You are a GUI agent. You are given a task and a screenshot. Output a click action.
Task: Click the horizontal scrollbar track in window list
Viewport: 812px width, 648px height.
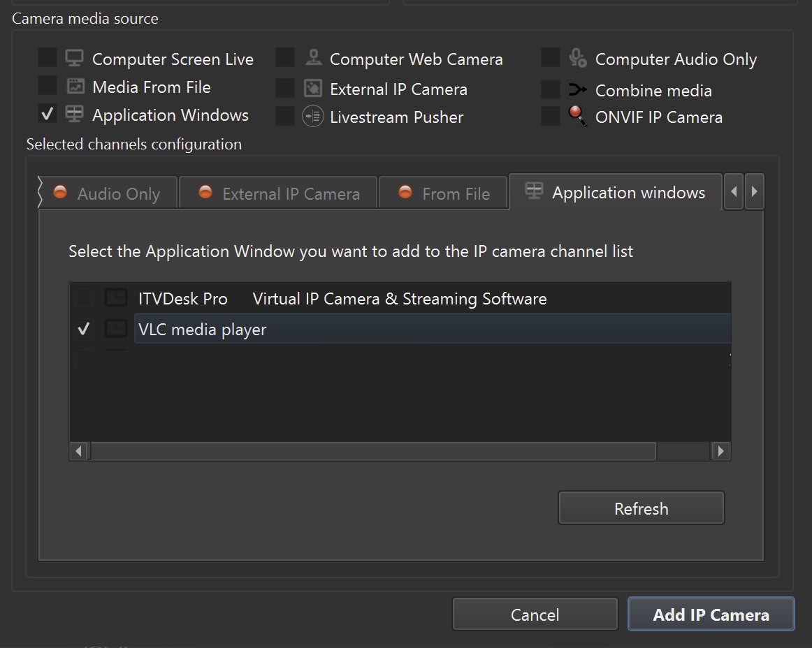683,451
